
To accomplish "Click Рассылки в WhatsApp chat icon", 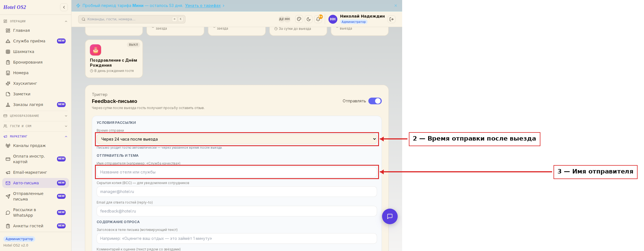I will 8,213.
